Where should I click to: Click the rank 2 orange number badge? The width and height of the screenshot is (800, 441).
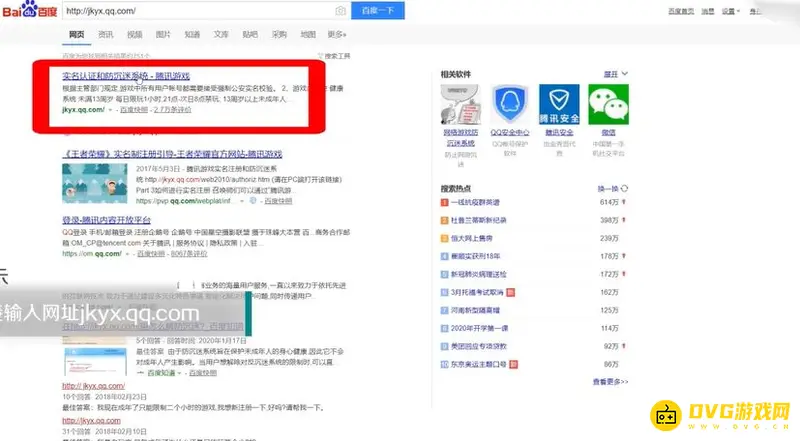click(444, 220)
